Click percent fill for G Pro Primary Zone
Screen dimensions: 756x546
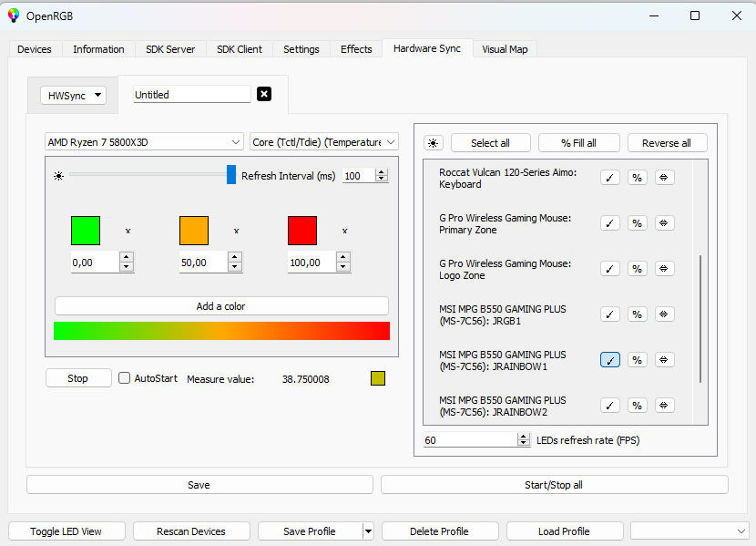pos(637,223)
